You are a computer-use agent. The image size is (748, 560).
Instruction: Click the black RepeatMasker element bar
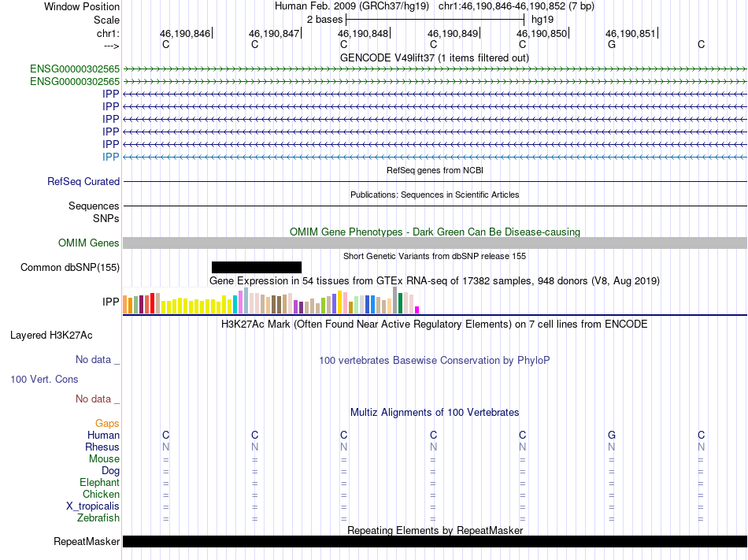pyautogui.click(x=435, y=541)
